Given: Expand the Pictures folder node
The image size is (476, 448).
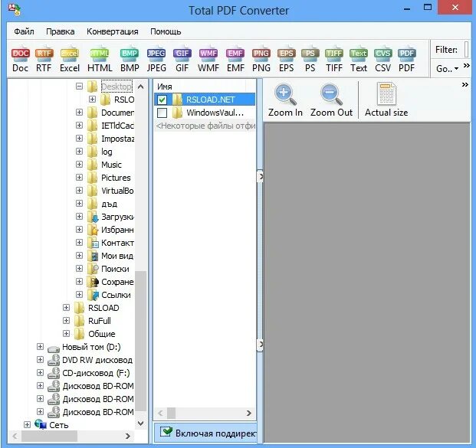Looking at the screenshot, I should pyautogui.click(x=79, y=178).
